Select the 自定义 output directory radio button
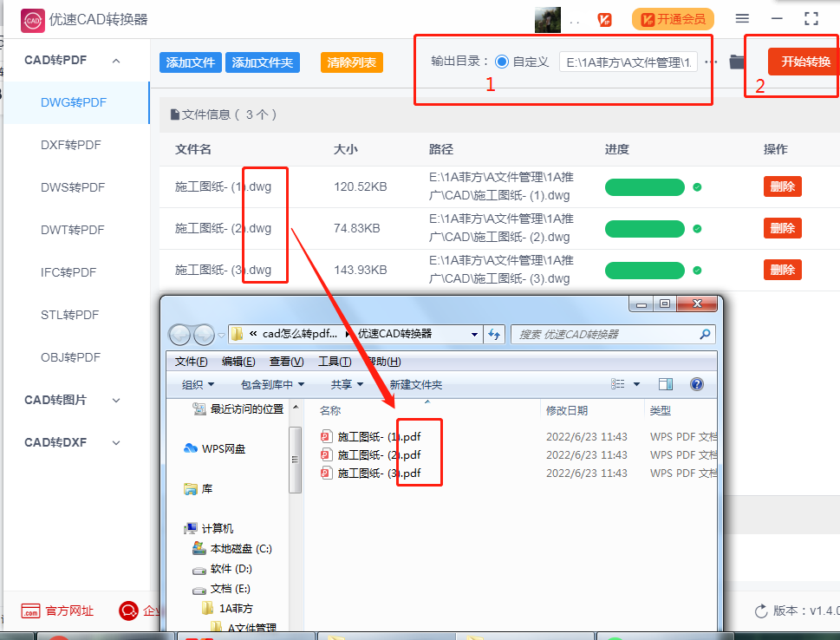Viewport: 840px width, 640px height. tap(501, 62)
